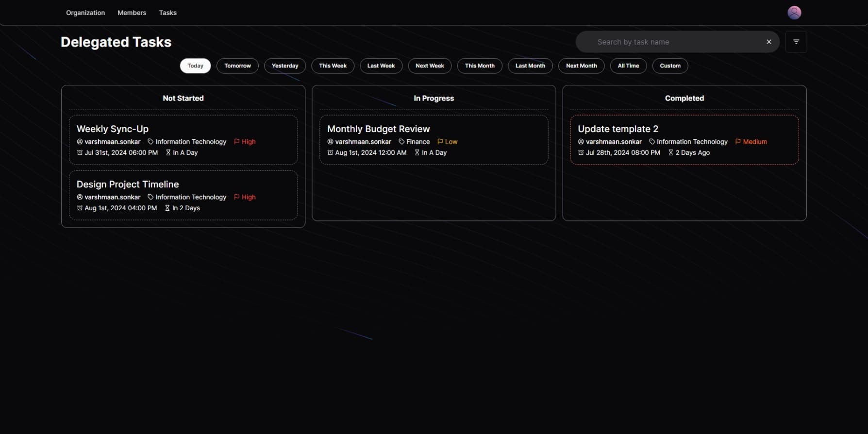Viewport: 868px width, 434px height.
Task: Click the hourglass icon beside 2 Days Ago
Action: click(670, 152)
